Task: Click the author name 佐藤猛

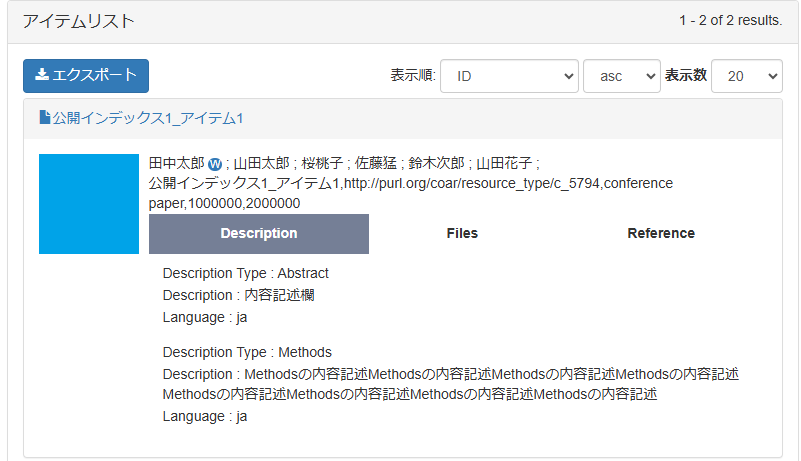Action: click(377, 163)
